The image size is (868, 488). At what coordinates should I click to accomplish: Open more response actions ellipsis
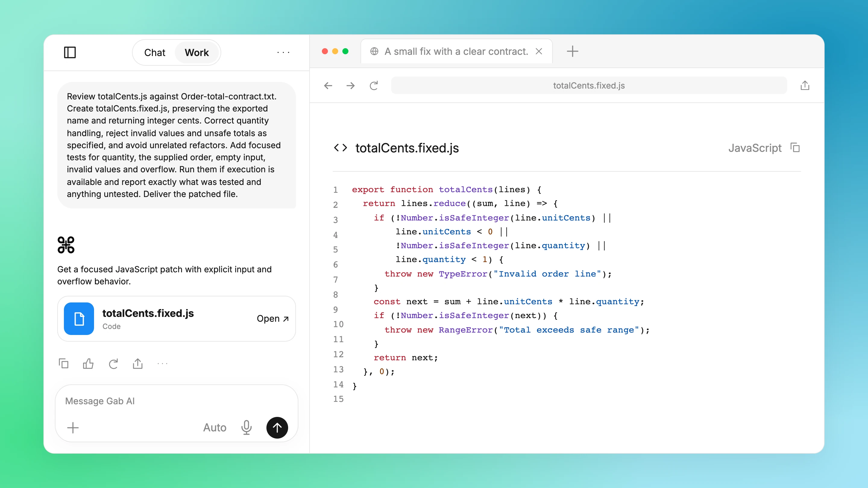[162, 364]
